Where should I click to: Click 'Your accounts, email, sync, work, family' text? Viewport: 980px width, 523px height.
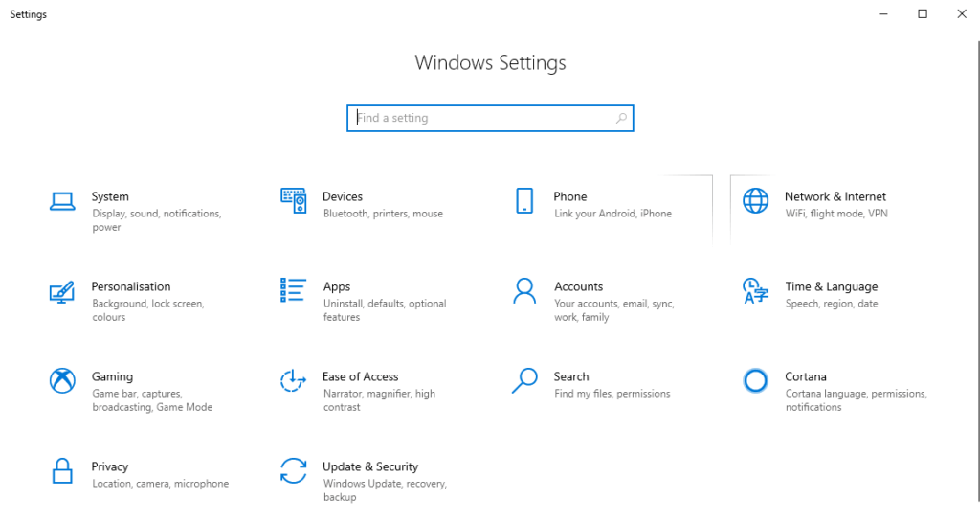(614, 310)
